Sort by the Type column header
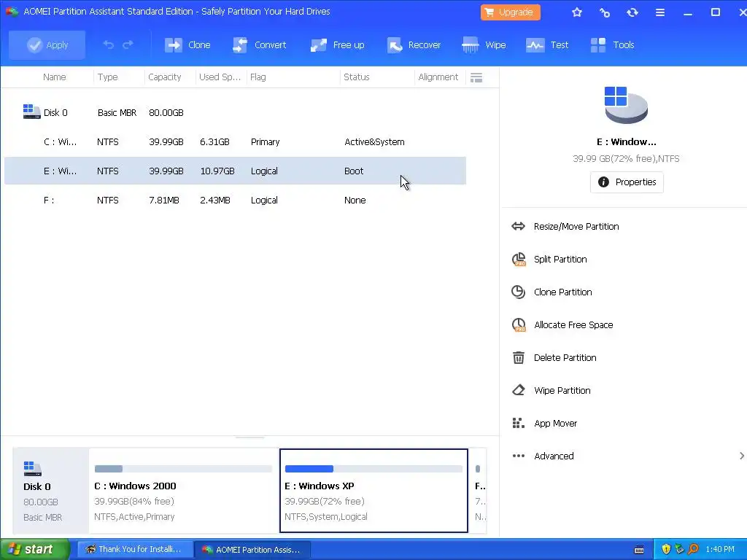 tap(108, 77)
